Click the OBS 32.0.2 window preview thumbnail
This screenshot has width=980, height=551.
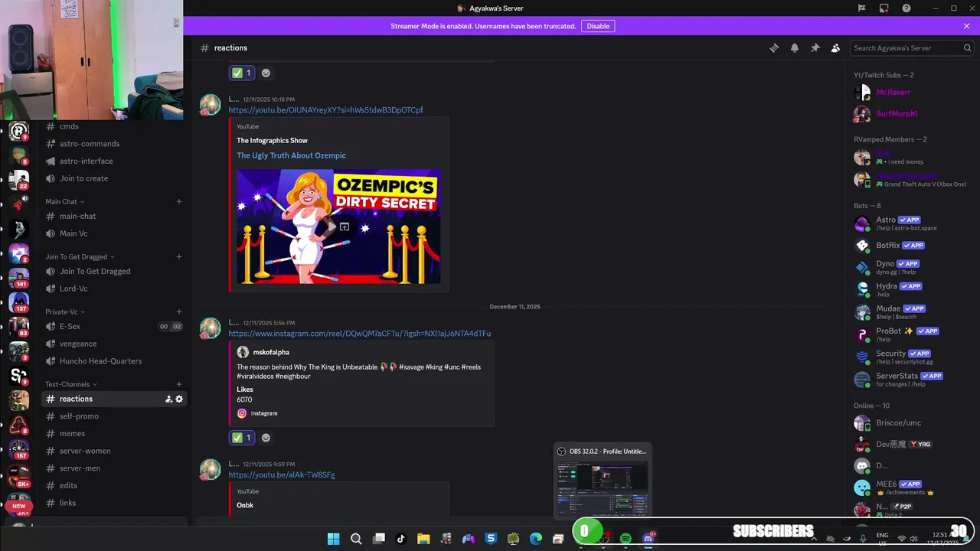pos(603,489)
